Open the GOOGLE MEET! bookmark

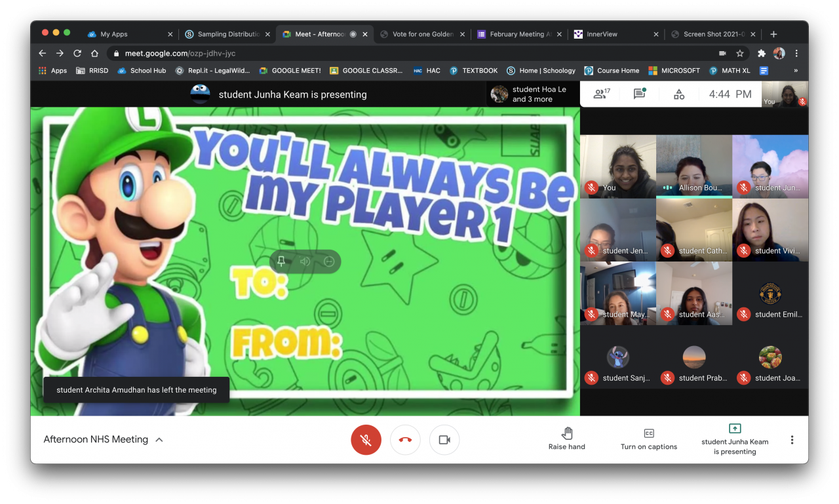290,71
